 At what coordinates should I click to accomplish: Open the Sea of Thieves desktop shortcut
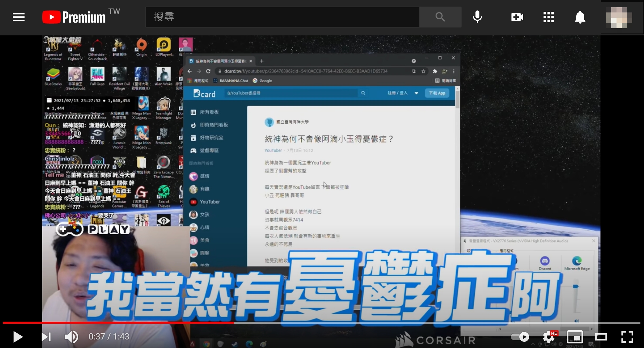click(x=164, y=197)
